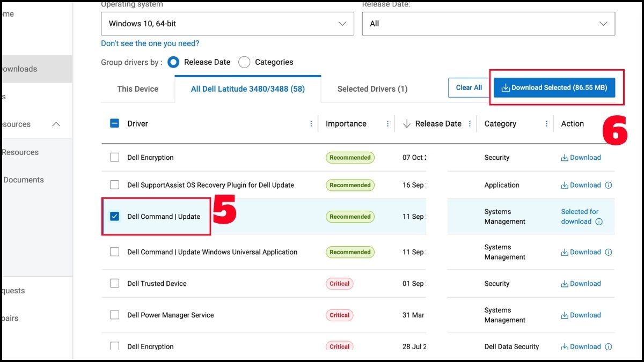644x362 pixels.
Task: Click info icon beside Selected for download
Action: coord(599,221)
